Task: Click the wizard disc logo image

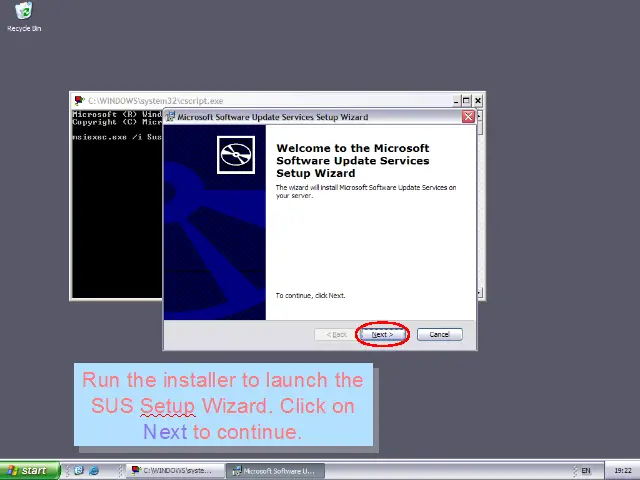Action: tap(236, 155)
